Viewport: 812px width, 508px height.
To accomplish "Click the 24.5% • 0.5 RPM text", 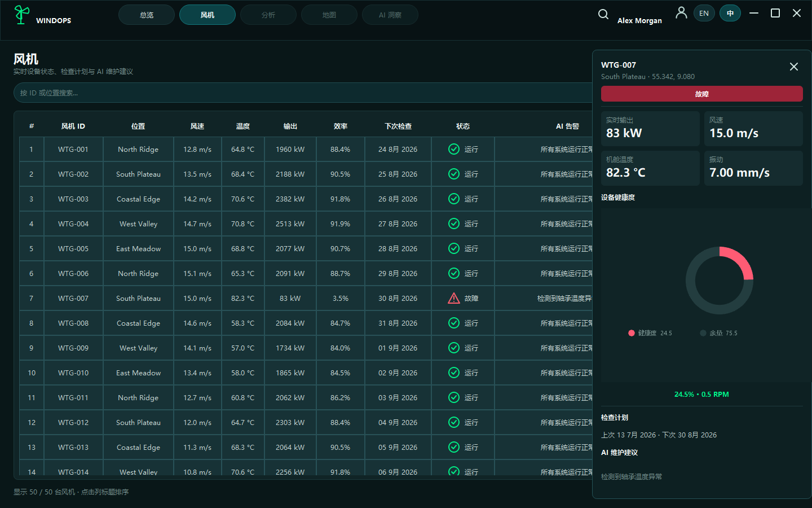I will [x=701, y=394].
